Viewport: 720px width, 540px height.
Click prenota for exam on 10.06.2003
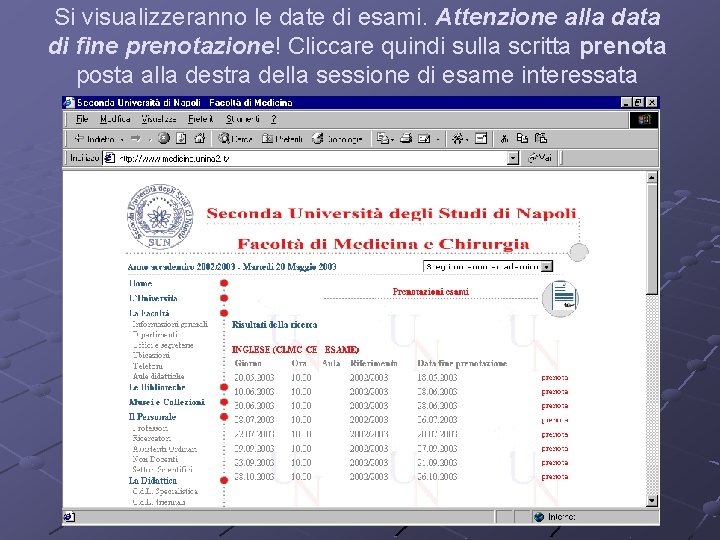(555, 392)
